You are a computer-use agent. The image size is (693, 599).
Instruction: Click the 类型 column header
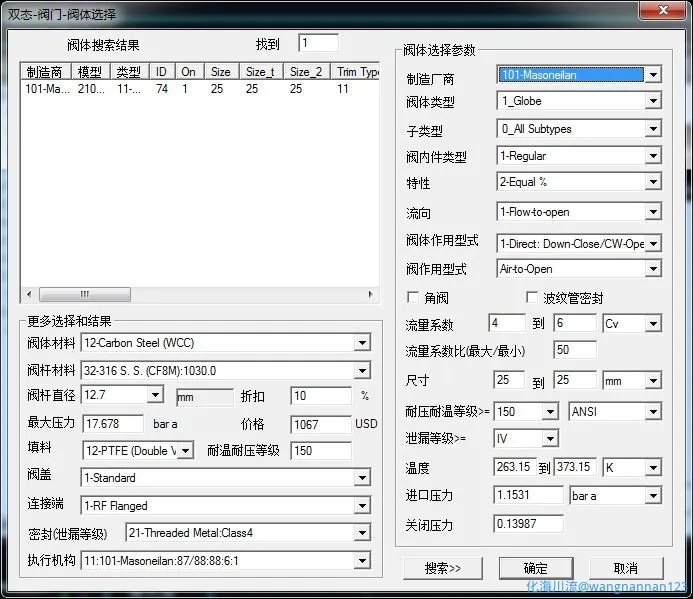130,71
